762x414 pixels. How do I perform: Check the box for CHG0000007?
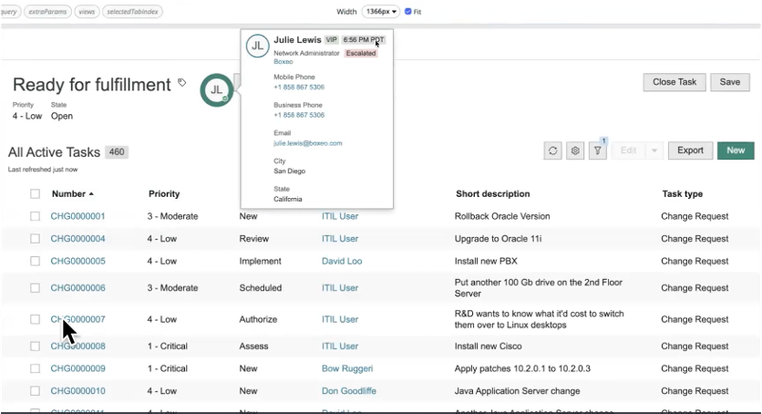click(x=35, y=319)
